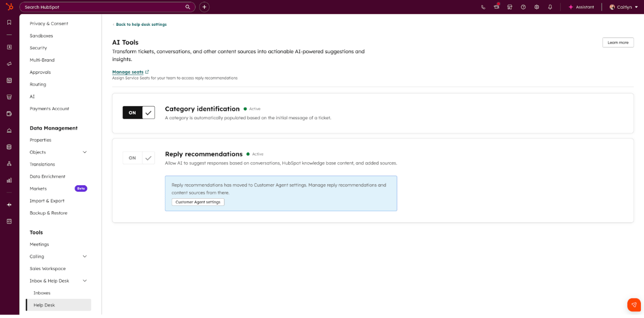Image resolution: width=644 pixels, height=318 pixels.
Task: Open the Marketing megaphone icon
Action: 9,64
